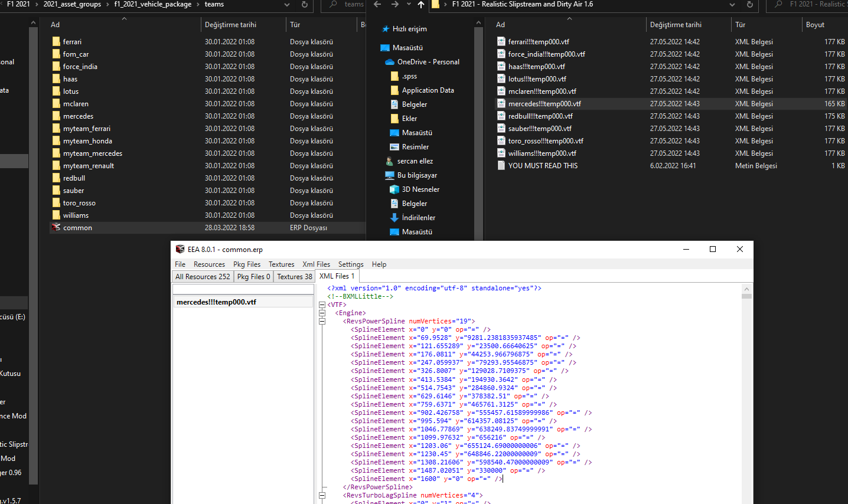Image resolution: width=848 pixels, height=504 pixels.
Task: Click the common ERP file icon
Action: 56,227
